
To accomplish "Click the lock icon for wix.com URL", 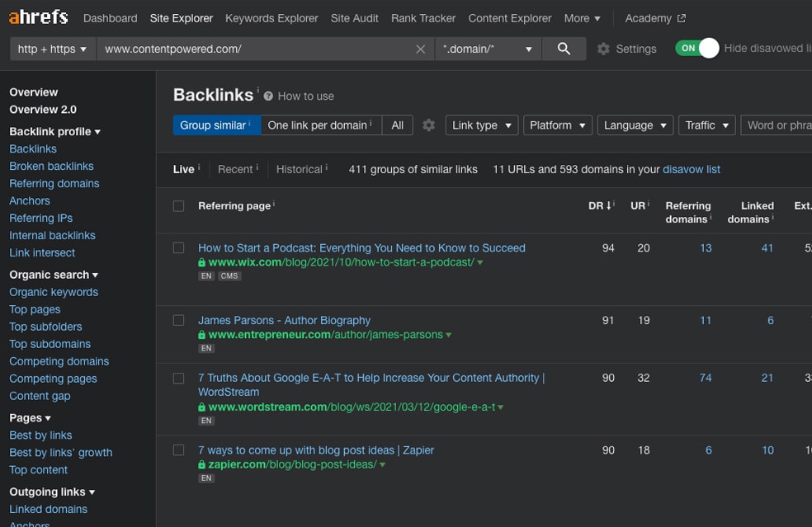I will pos(201,262).
